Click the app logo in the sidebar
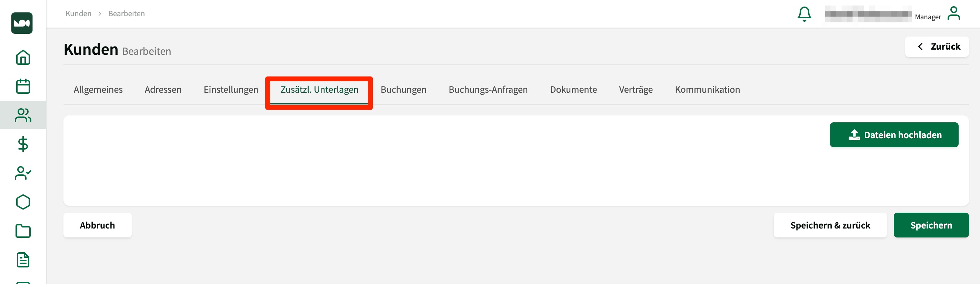Viewport: 980px width, 284px height. pyautogui.click(x=22, y=23)
